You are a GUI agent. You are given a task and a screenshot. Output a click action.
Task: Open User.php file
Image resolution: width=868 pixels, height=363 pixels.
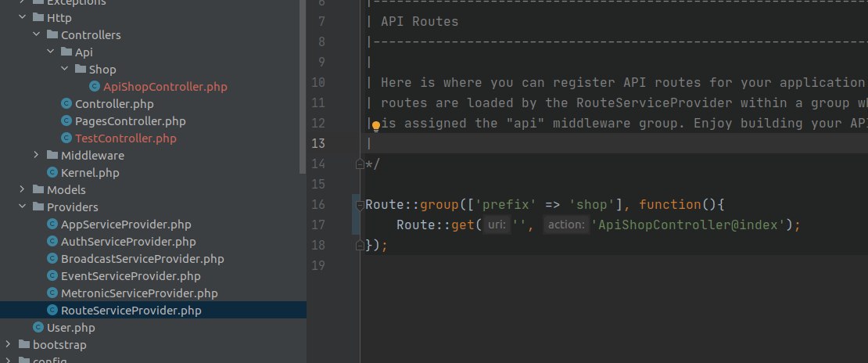tap(71, 327)
